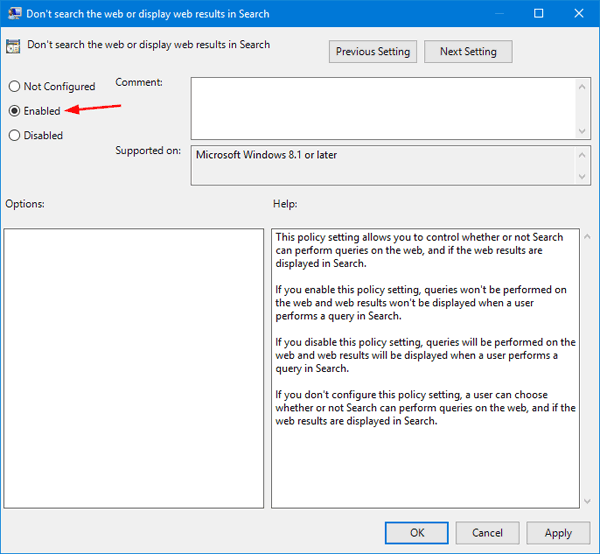
Task: Close the dialog with X button
Action: tap(579, 13)
